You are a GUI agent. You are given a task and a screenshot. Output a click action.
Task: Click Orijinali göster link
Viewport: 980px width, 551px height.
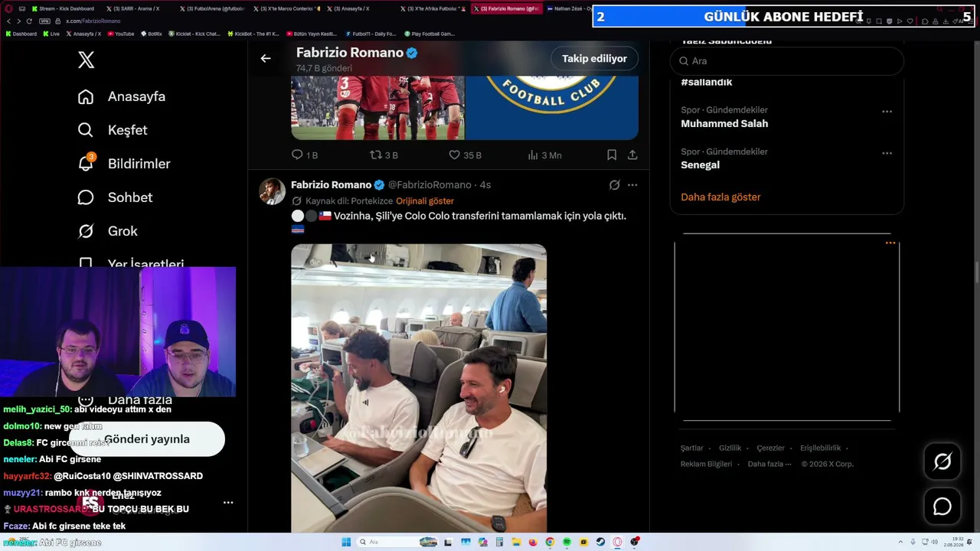[x=425, y=201]
